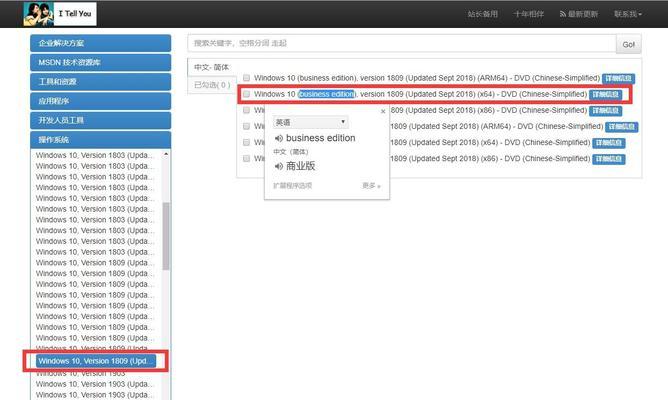Play pronunciation of 'business edition'
Screen dimensions: 668x400
(x=279, y=138)
